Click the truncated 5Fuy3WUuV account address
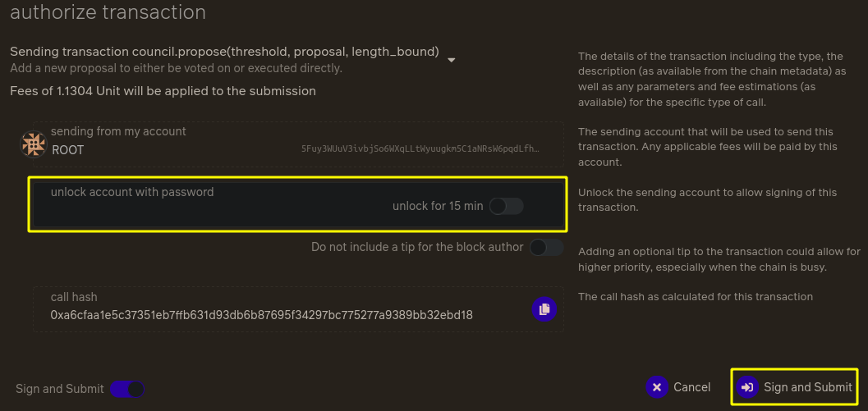The image size is (868, 411). 420,148
